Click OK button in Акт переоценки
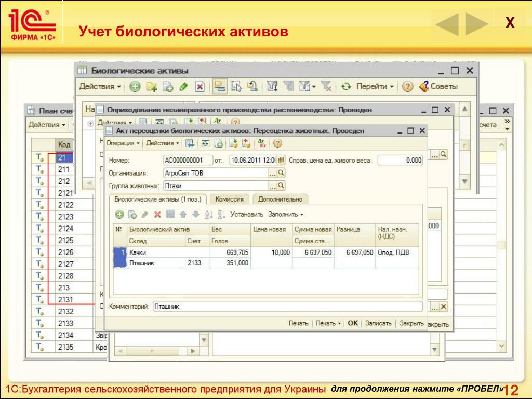This screenshot has width=532, height=399. pos(353,323)
